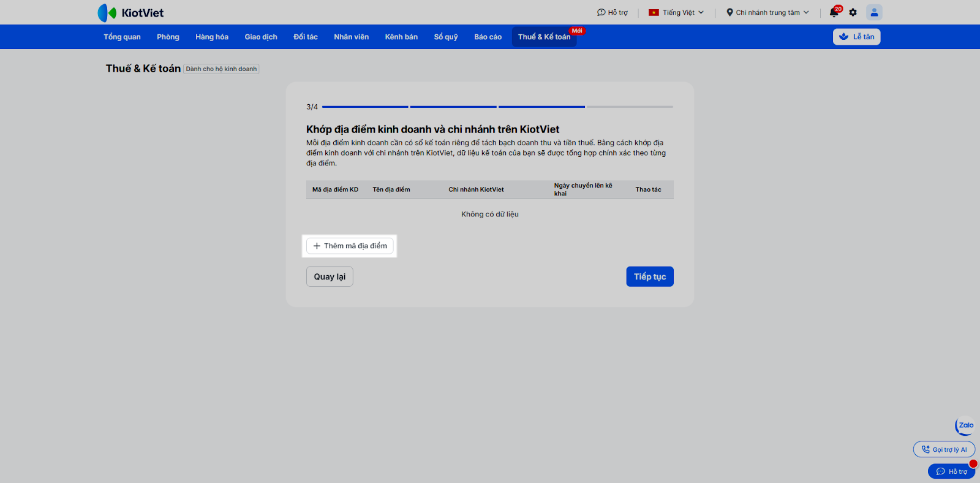The width and height of the screenshot is (980, 483).
Task: Go to the Tổng quan menu
Action: pyautogui.click(x=122, y=37)
